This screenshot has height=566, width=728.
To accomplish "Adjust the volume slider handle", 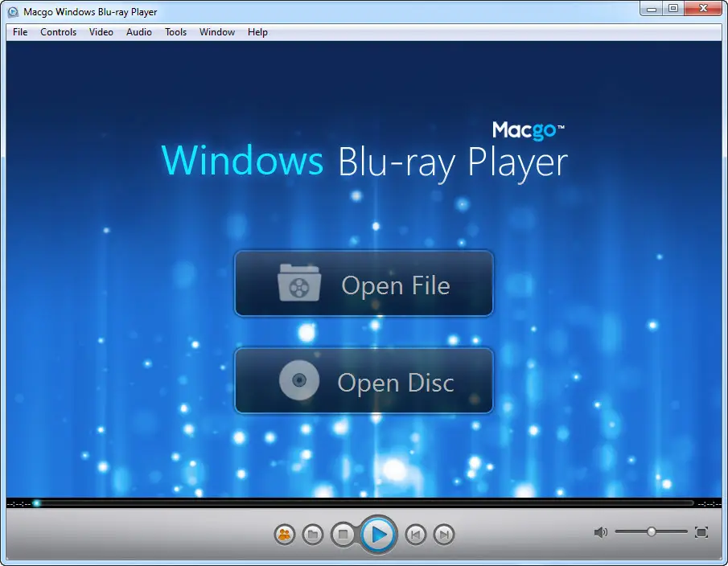I will coord(652,531).
